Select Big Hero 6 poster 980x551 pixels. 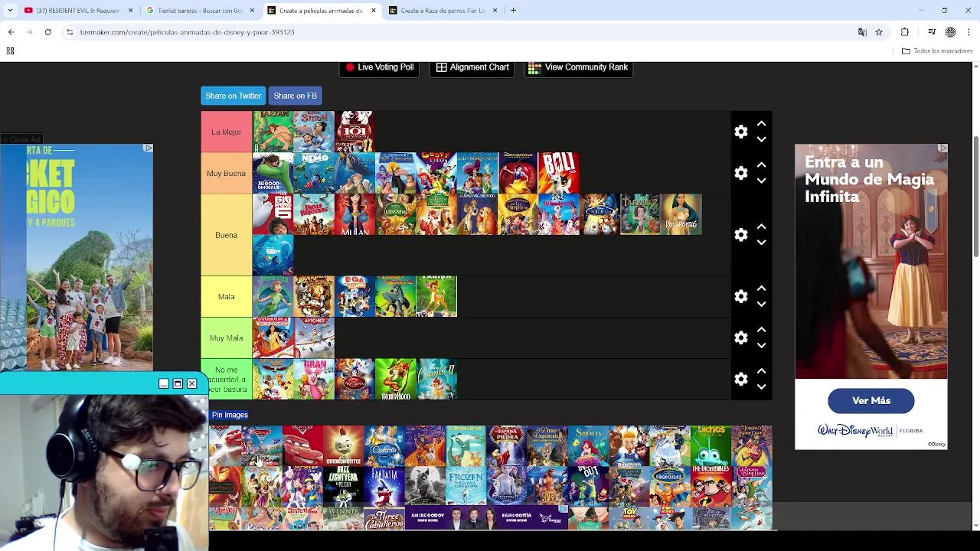click(273, 214)
